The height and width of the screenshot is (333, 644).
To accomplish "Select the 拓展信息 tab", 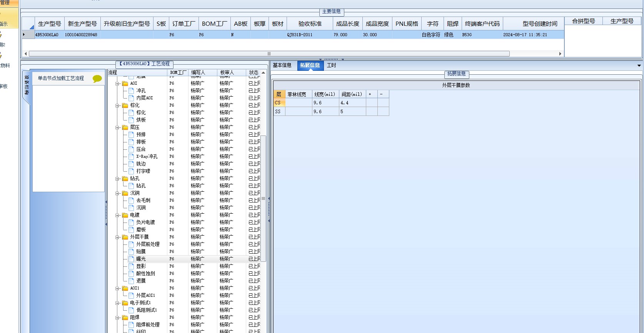I will (x=310, y=65).
